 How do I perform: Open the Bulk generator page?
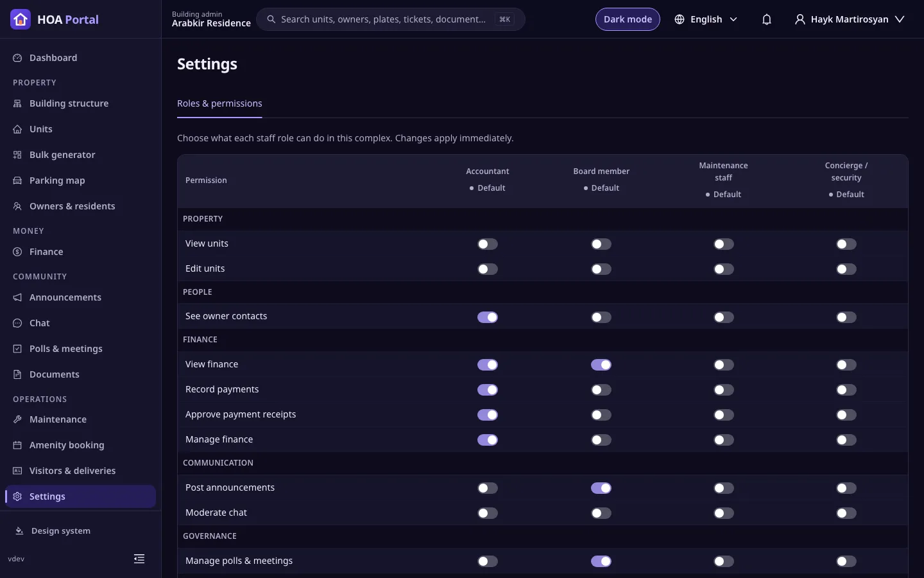[80, 155]
